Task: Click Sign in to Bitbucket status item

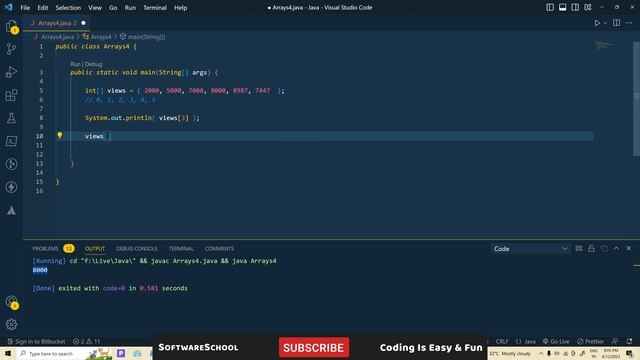Action: (x=36, y=341)
